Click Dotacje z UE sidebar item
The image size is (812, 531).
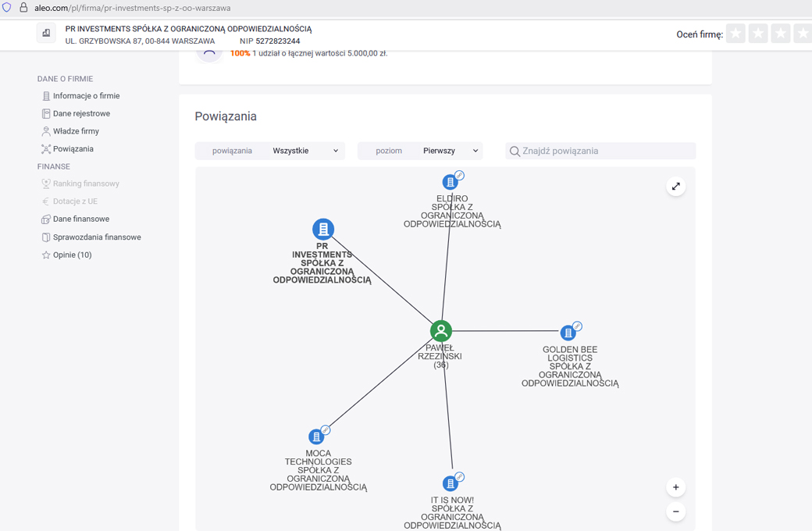coord(75,201)
